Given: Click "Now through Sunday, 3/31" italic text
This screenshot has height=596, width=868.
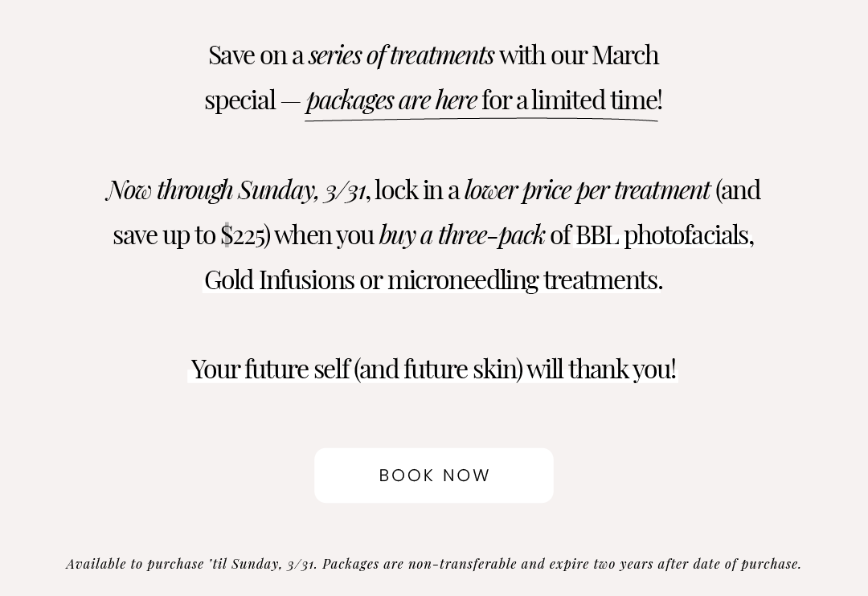Looking at the screenshot, I should click(236, 190).
